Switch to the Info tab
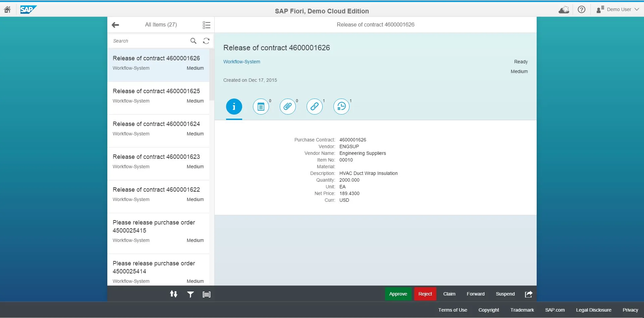Screen dimensions: 644x318 (234, 107)
